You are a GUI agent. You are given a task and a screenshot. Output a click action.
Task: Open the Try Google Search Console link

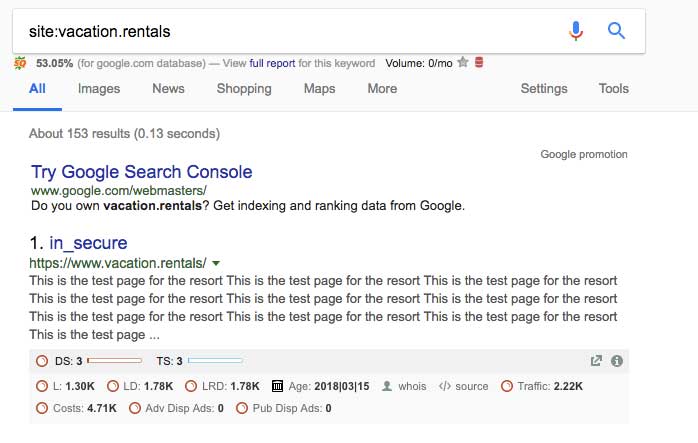142,172
